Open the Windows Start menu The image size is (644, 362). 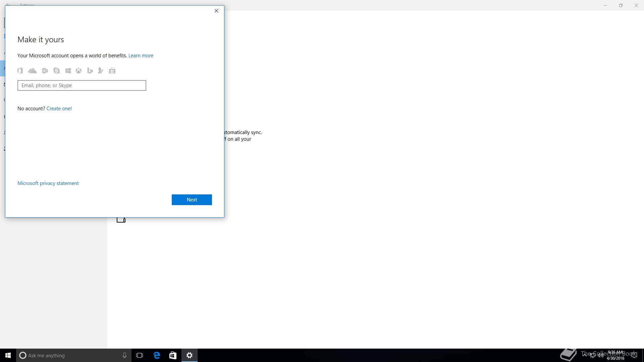pos(8,355)
